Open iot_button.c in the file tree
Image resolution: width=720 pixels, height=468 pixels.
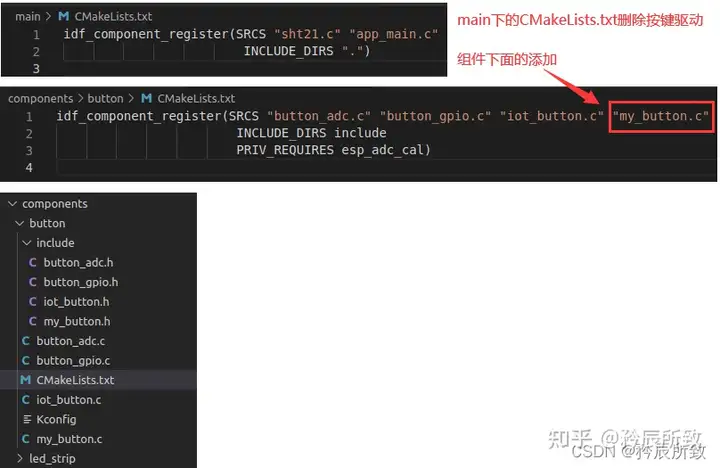69,400
